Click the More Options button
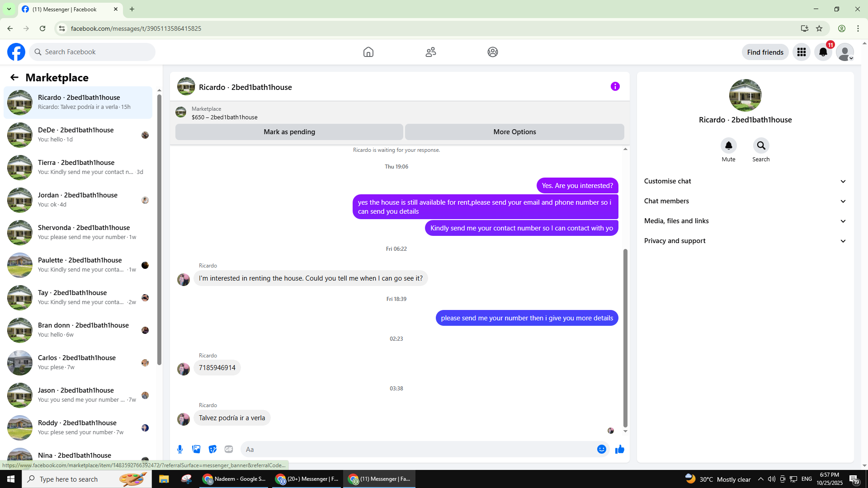 514,132
